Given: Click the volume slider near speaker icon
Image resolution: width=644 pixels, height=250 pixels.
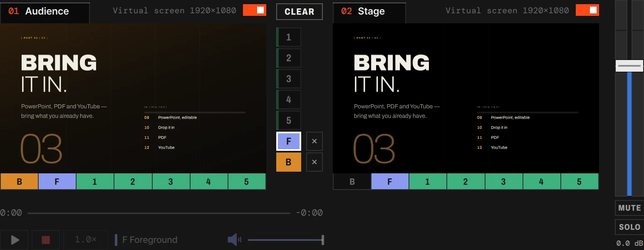Looking at the screenshot, I should (x=286, y=240).
